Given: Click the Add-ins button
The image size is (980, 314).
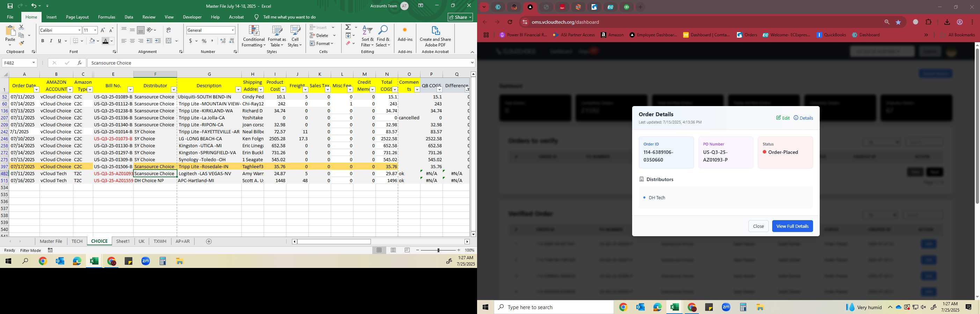Looking at the screenshot, I should point(405,34).
